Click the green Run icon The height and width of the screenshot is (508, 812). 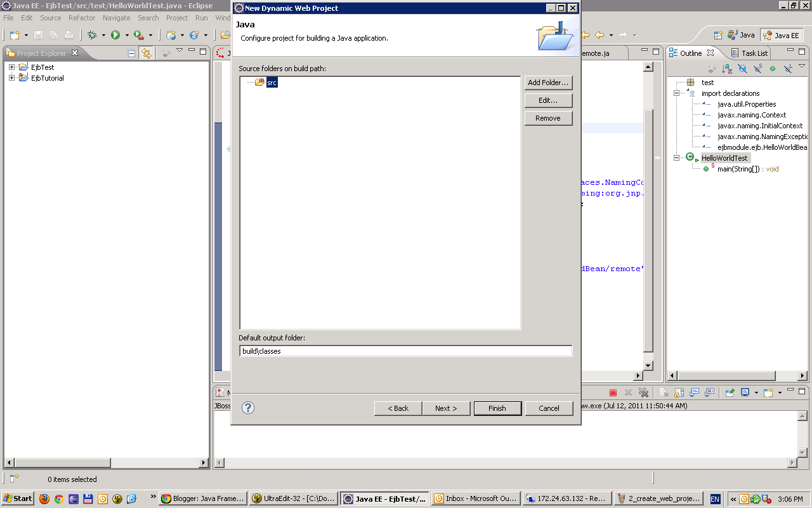(115, 35)
